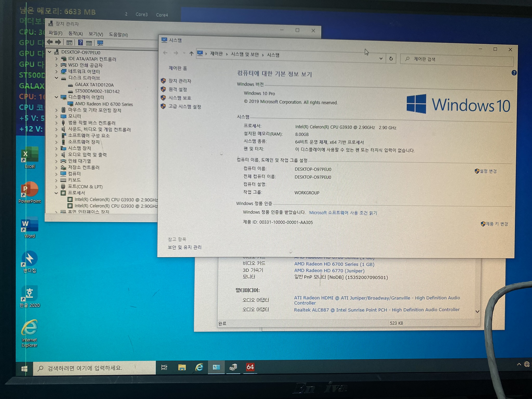532x399 pixels.
Task: Open Microsoft 소프트웨어 사용 조건 읽기 link
Action: (x=343, y=213)
